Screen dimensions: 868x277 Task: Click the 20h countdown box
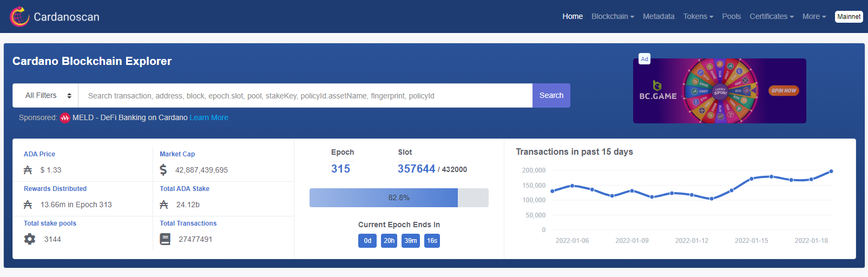(389, 241)
